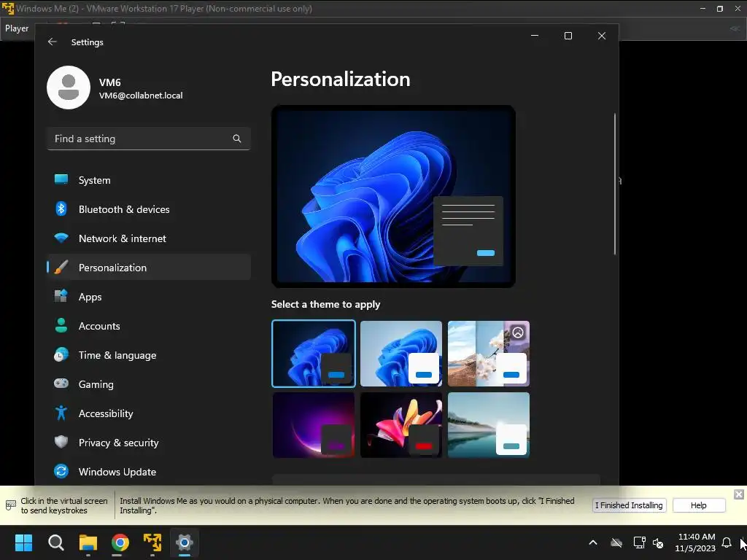Click Apps label in sidebar
Viewport: 747px width, 560px height.
[90, 297]
